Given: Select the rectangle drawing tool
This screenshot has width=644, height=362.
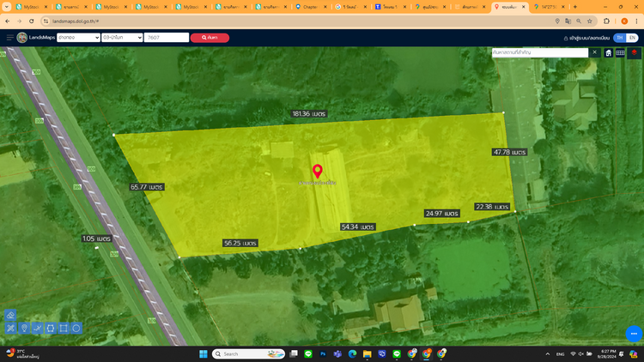Looking at the screenshot, I should point(64,329).
